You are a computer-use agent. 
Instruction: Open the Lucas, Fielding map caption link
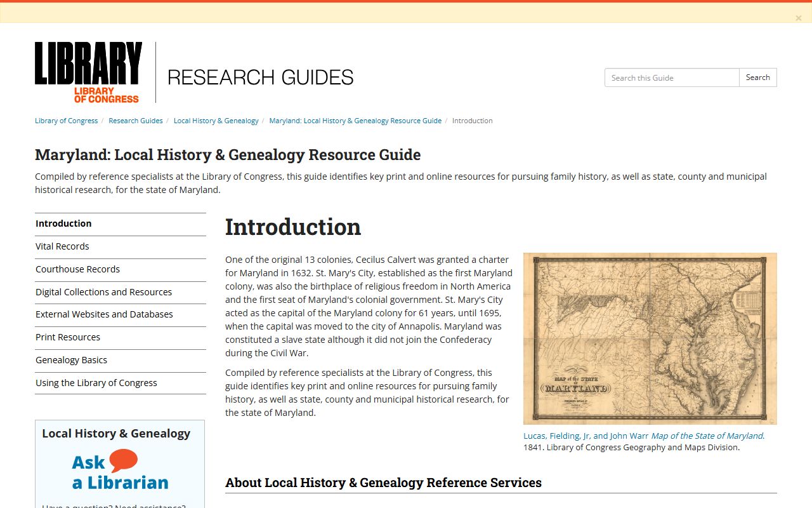point(644,436)
